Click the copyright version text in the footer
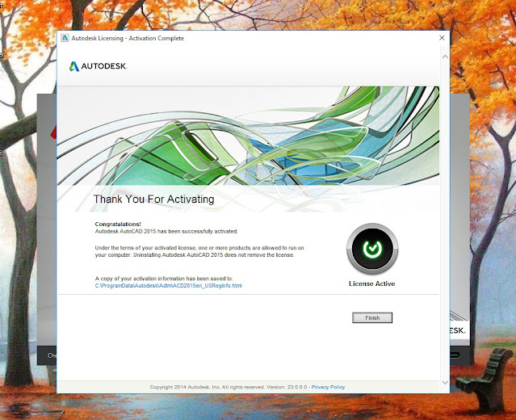Viewport: 516px width, 420px height. point(229,387)
